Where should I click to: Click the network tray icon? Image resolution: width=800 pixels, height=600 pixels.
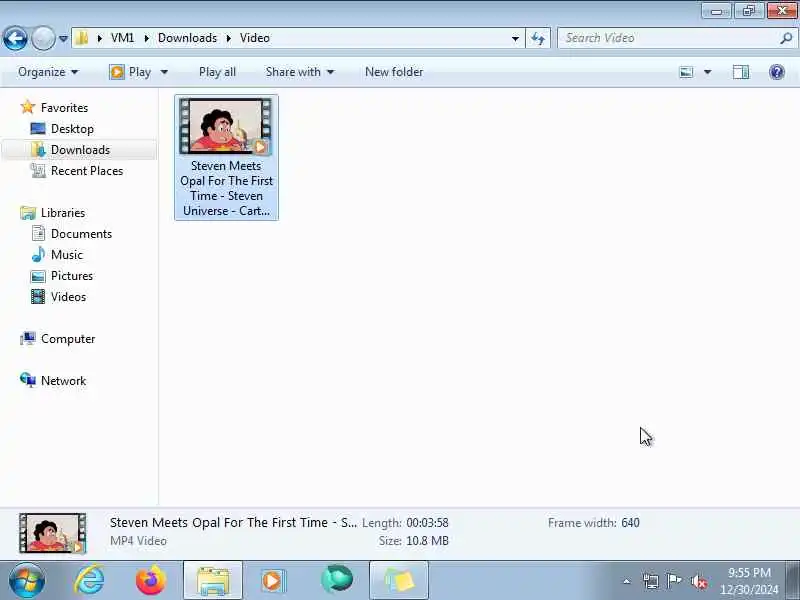651,581
